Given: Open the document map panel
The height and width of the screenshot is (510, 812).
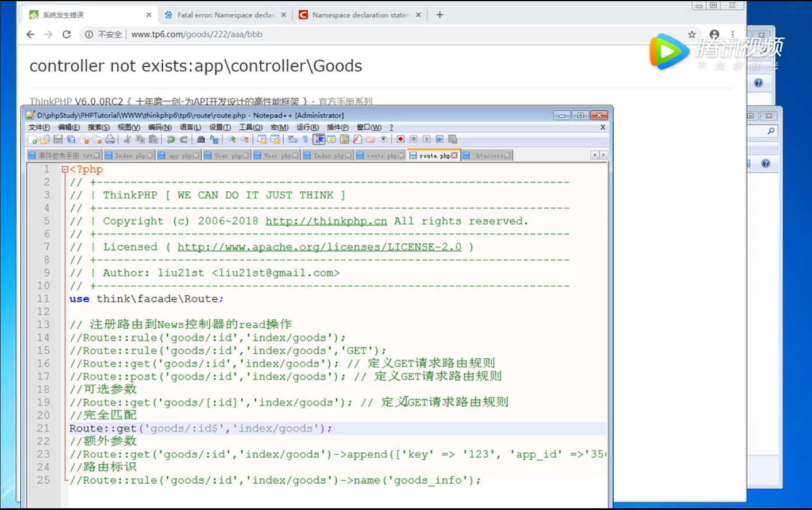Looking at the screenshot, I should coord(344,139).
